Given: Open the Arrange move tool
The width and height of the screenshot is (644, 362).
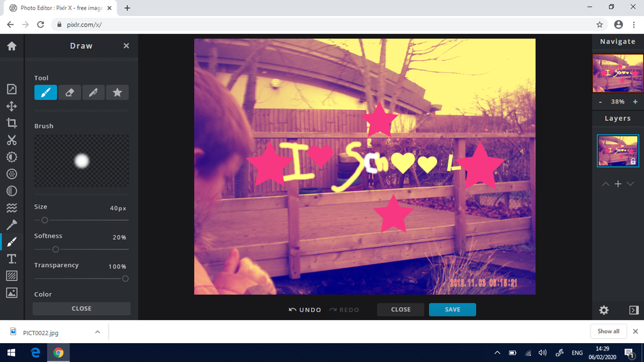Looking at the screenshot, I should point(12,106).
